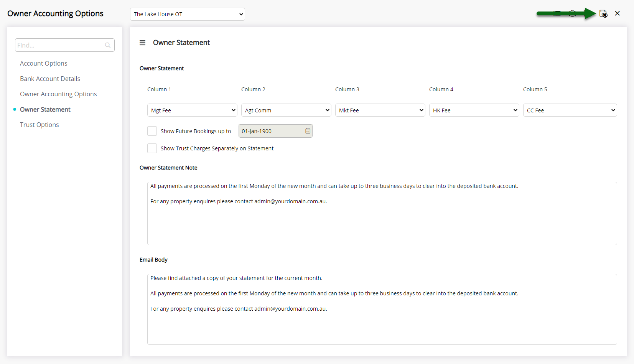
Task: Open Column 1 Mgt Fee dropdown
Action: tap(192, 110)
